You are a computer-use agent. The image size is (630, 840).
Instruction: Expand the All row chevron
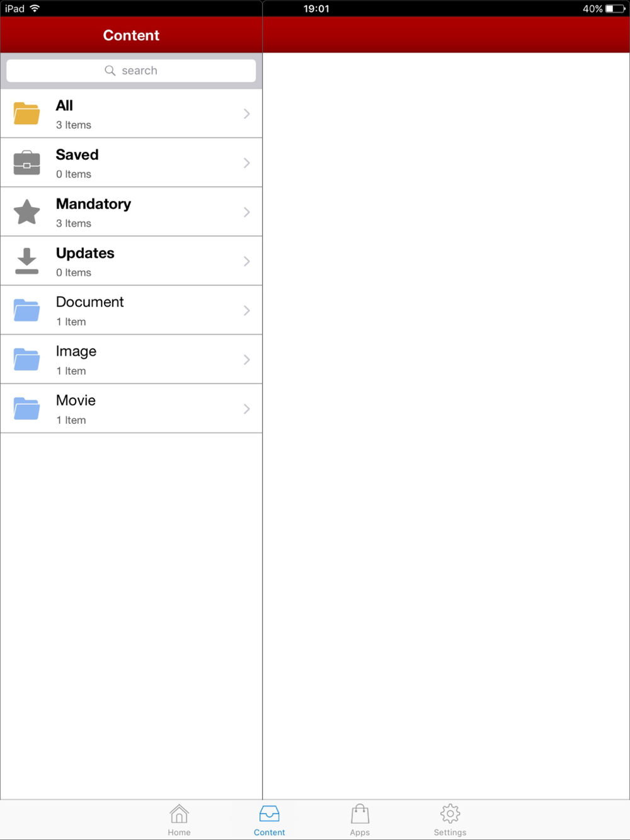point(246,113)
